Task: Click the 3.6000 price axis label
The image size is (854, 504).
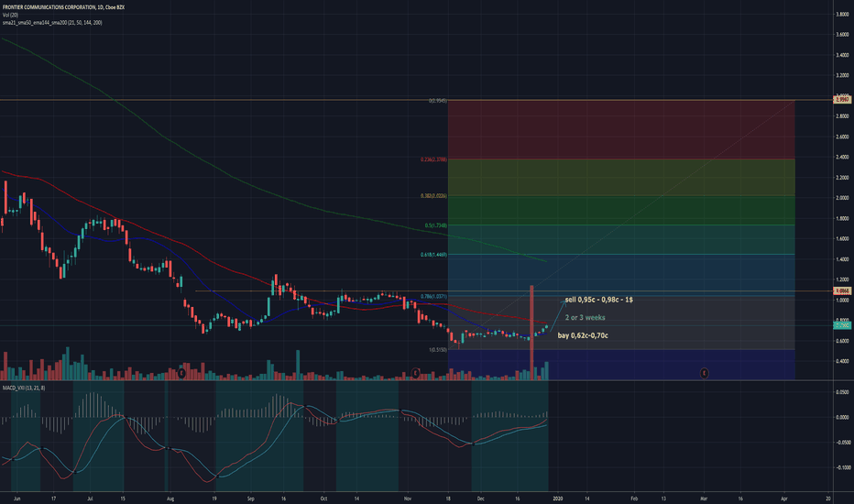Action: click(843, 34)
